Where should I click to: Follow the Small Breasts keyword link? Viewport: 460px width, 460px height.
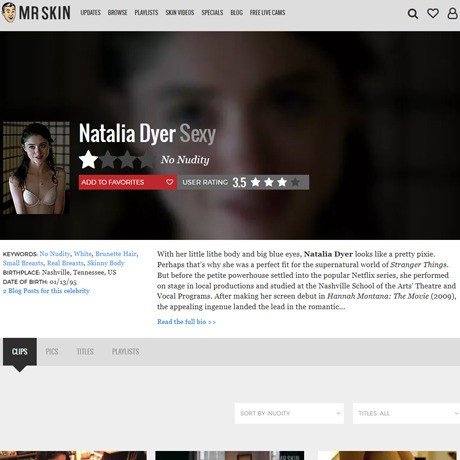click(23, 263)
